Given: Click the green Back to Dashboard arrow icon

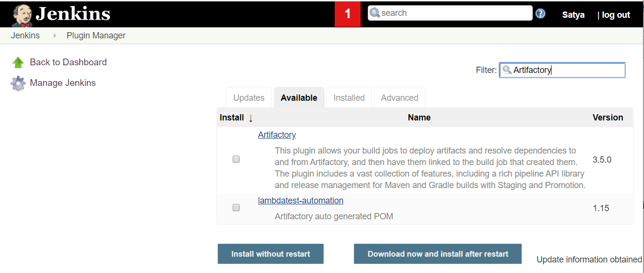Looking at the screenshot, I should 18,62.
